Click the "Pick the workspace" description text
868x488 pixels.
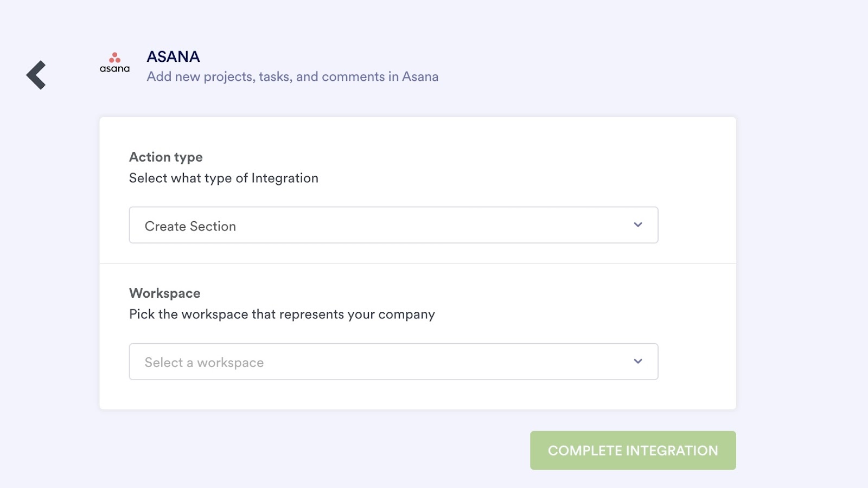(282, 314)
